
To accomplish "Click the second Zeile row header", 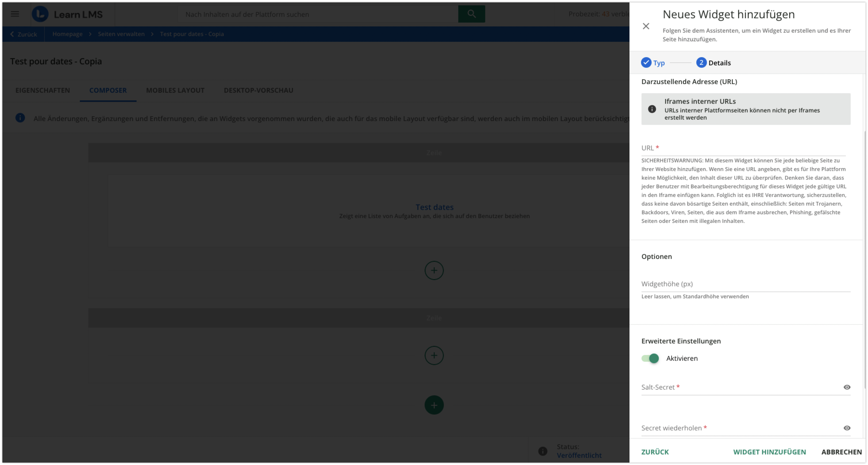I will tap(359, 318).
